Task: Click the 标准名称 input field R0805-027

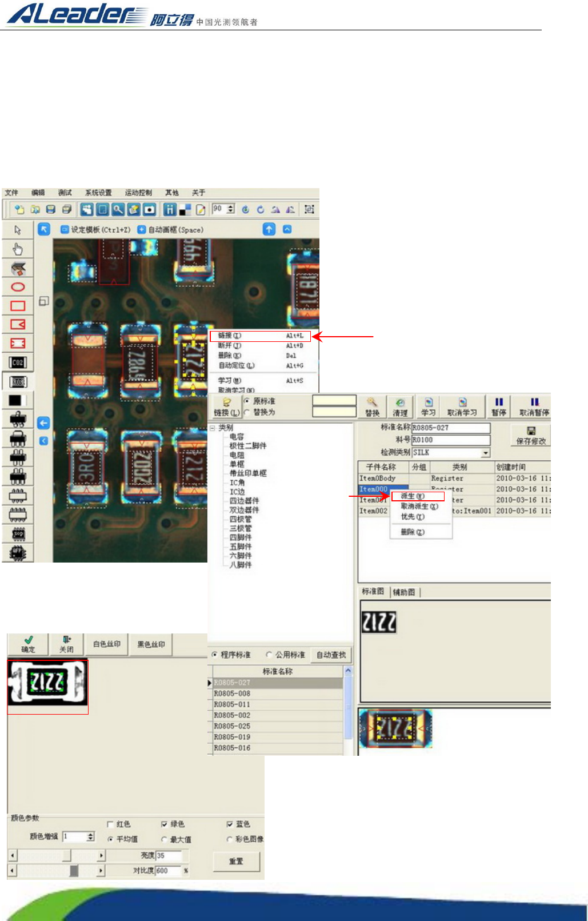Action: pyautogui.click(x=451, y=428)
